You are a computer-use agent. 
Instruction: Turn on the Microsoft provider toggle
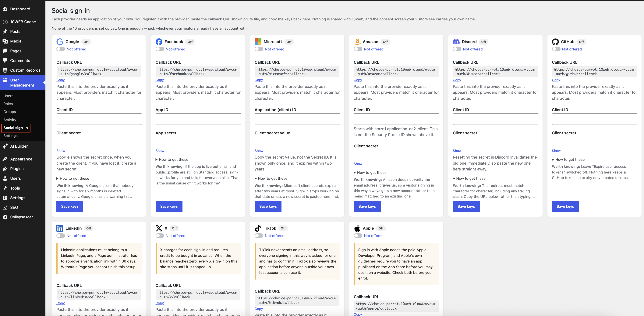coord(259,49)
